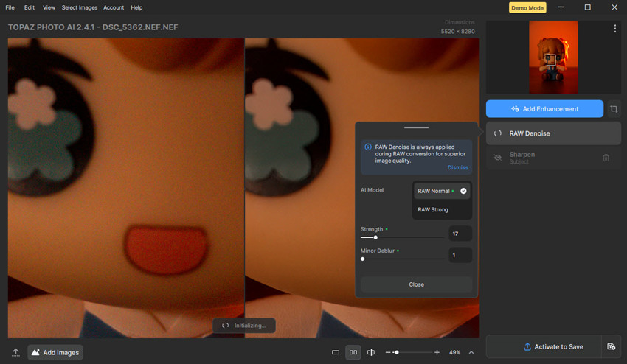Viewport: 627px width, 364px height.
Task: Toggle visibility of the Sharpen enhancement
Action: (497, 158)
